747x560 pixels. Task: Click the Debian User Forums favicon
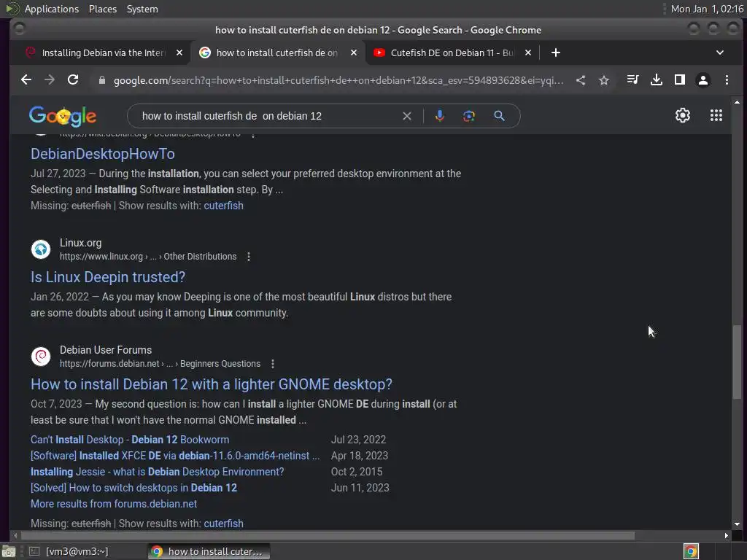pyautogui.click(x=41, y=356)
